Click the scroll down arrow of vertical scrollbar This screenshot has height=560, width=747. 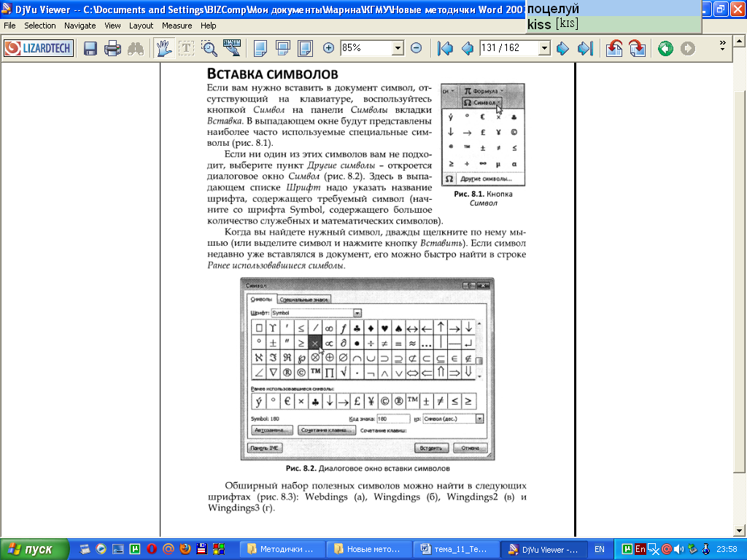click(740, 531)
